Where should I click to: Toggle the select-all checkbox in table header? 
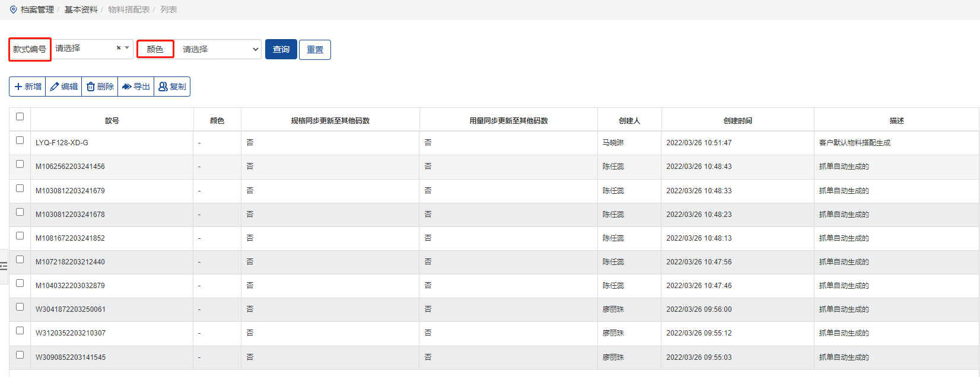coord(20,117)
